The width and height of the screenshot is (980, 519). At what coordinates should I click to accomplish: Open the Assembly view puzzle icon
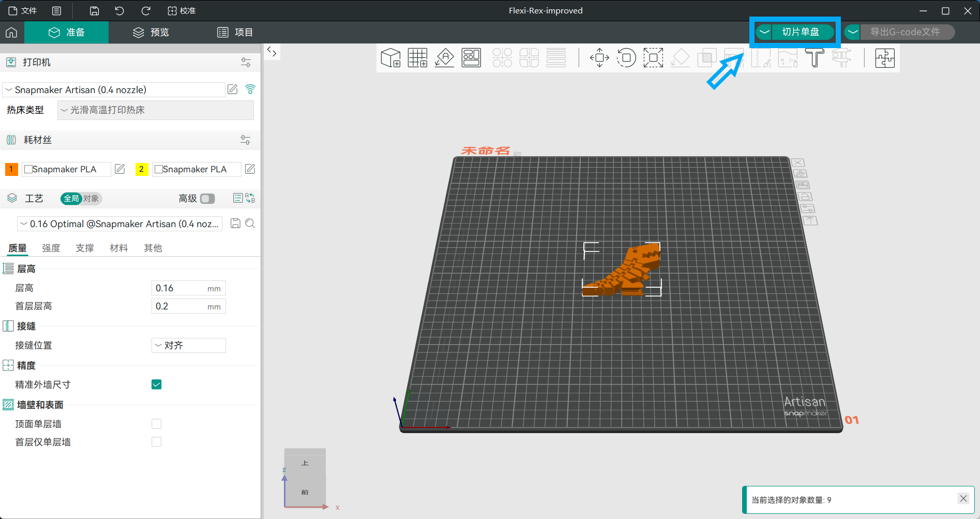click(x=885, y=58)
